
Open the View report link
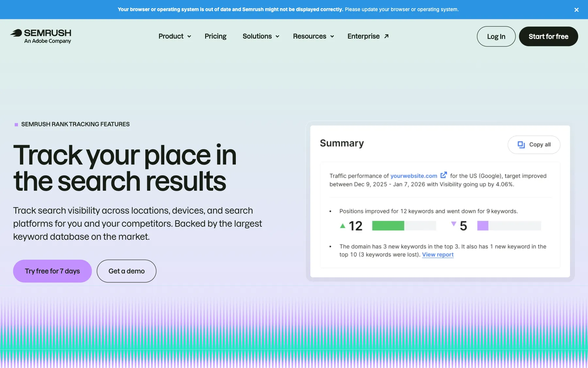pos(438,254)
